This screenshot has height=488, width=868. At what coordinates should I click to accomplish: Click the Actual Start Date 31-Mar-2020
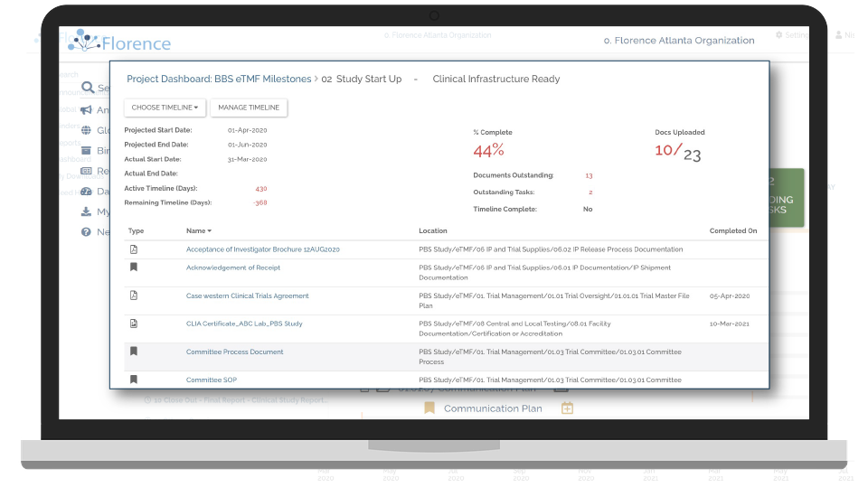click(248, 159)
